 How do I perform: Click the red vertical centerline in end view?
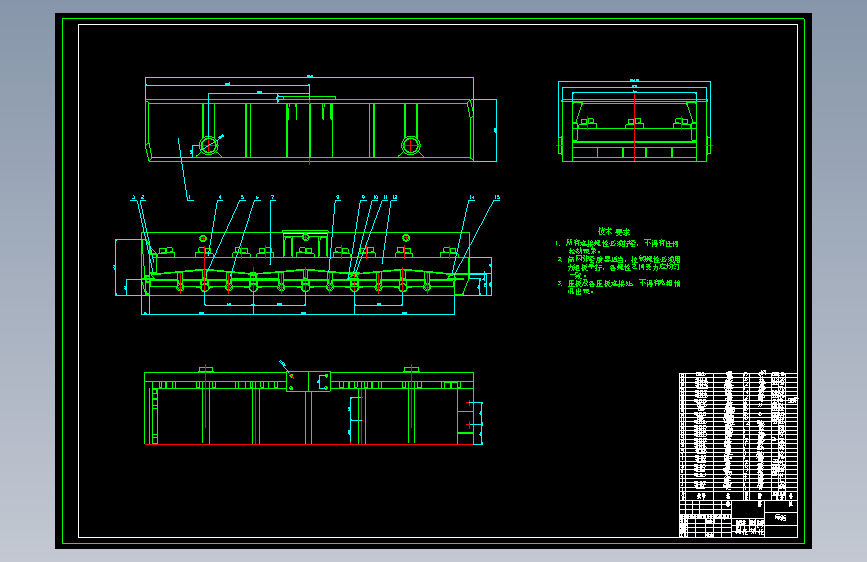pos(634,126)
